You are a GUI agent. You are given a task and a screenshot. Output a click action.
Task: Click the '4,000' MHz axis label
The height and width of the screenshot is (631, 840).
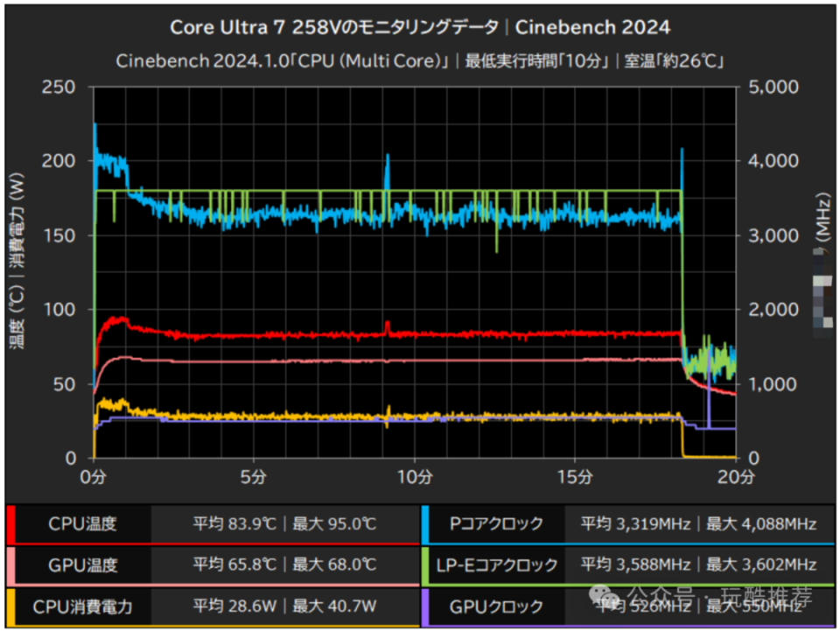point(773,161)
